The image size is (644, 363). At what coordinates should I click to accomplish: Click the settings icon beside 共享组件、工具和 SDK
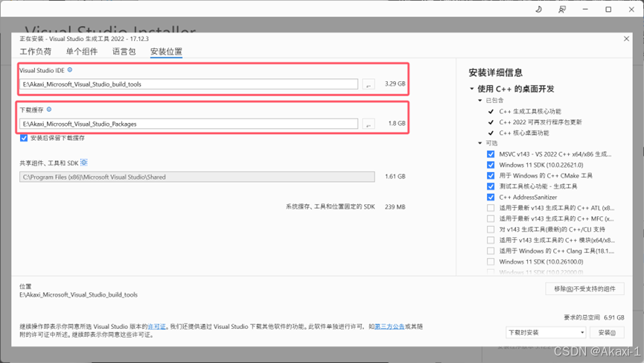[x=84, y=162]
